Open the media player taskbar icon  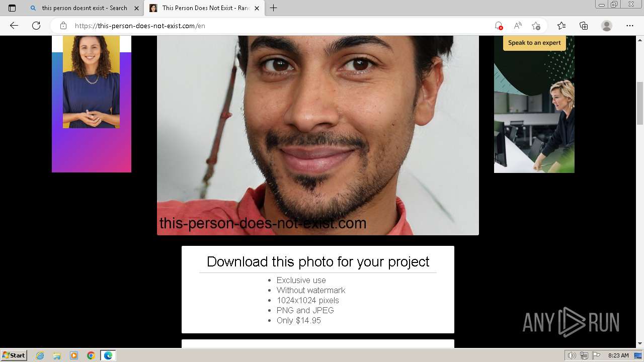click(x=74, y=355)
